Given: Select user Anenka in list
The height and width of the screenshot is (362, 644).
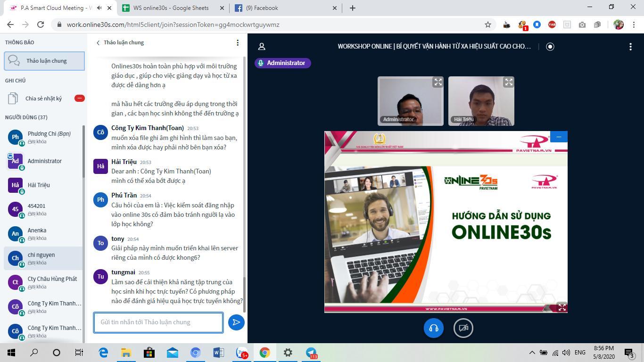Looking at the screenshot, I should point(43,234).
